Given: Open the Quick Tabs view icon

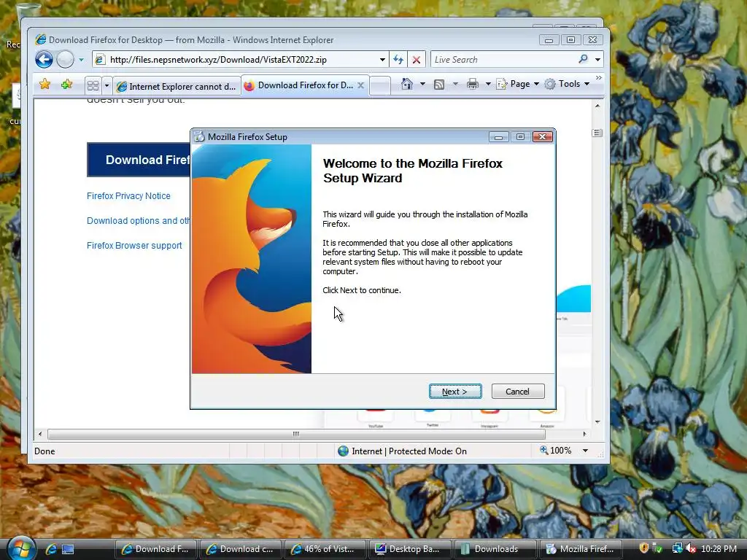Looking at the screenshot, I should pyautogui.click(x=93, y=86).
